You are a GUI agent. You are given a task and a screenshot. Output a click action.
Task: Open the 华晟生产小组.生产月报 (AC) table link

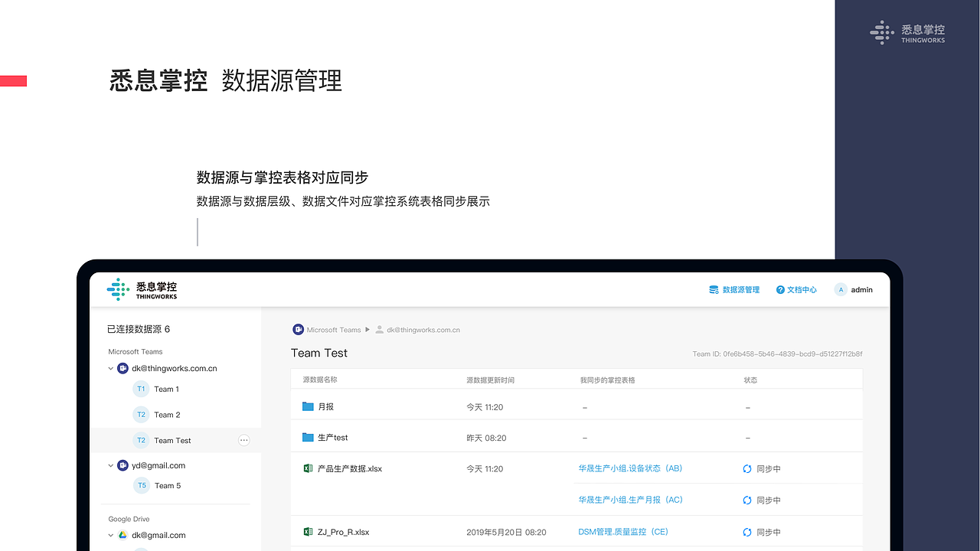630,500
